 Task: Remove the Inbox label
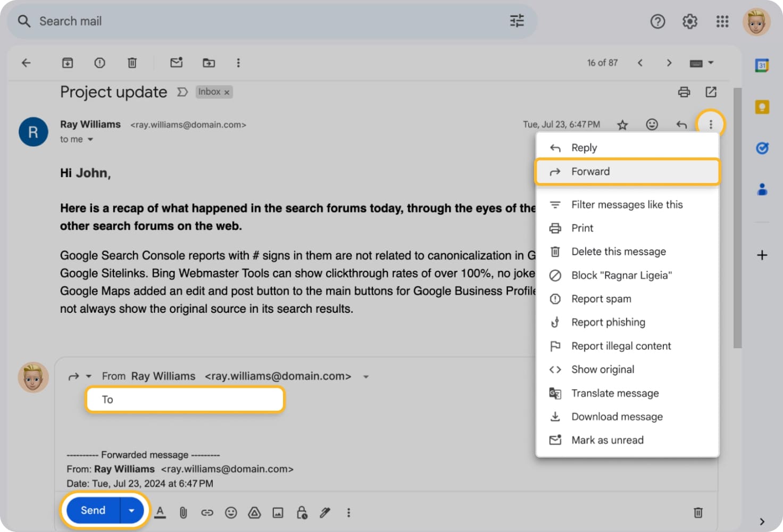tap(227, 92)
